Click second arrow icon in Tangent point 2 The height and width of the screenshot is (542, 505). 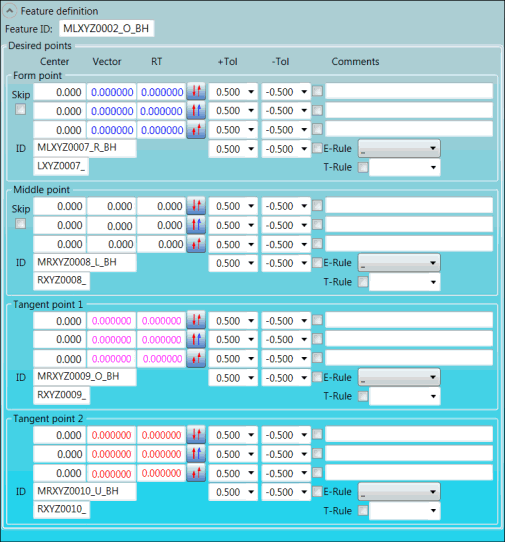tap(196, 454)
